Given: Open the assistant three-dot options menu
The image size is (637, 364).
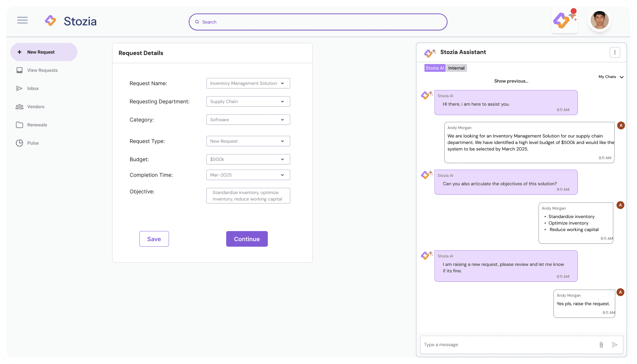Looking at the screenshot, I should point(615,52).
